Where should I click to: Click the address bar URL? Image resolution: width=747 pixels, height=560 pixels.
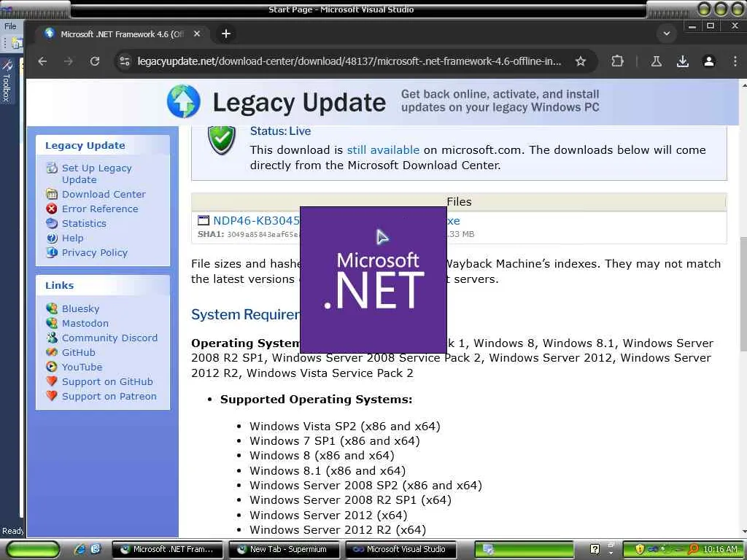point(349,61)
